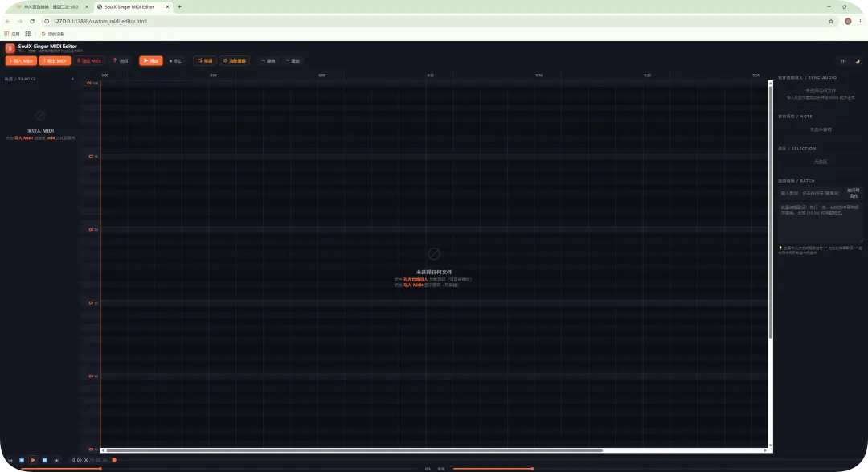The width and height of the screenshot is (868, 472).
Task: Click the orange record dot beside the timecode
Action: [115, 461]
